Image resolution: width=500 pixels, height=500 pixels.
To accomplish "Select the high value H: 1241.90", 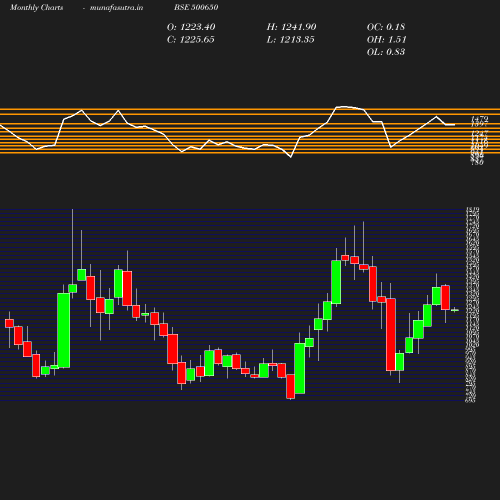I will click(x=291, y=27).
